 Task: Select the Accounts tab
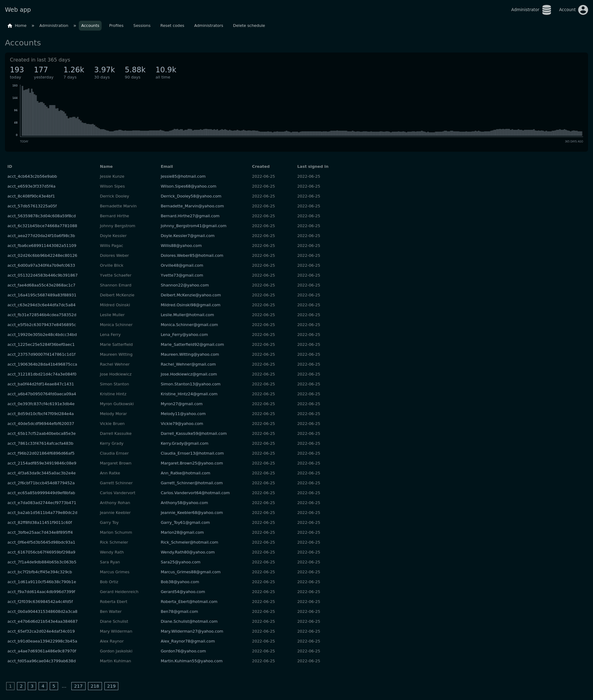tap(90, 26)
